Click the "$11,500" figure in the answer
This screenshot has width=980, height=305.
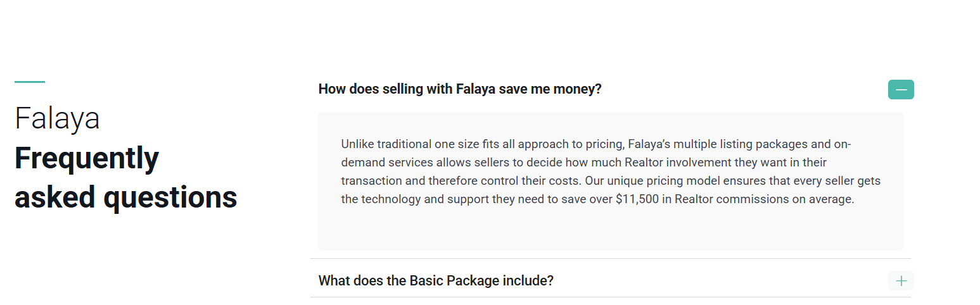click(x=643, y=199)
